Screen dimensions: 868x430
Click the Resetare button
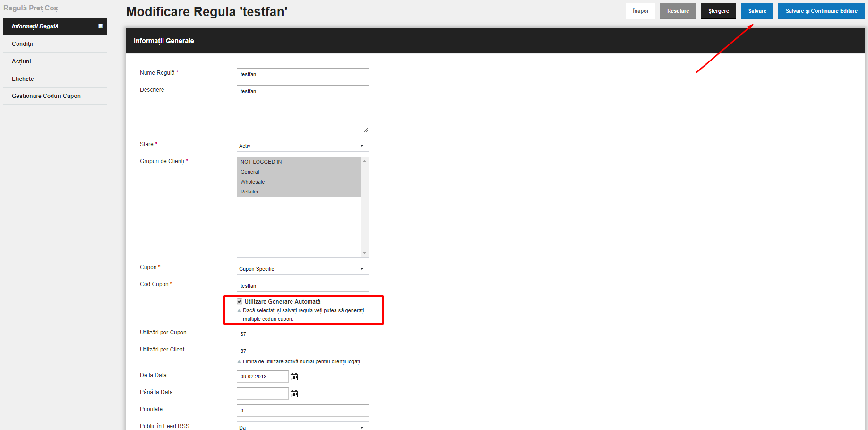click(678, 11)
